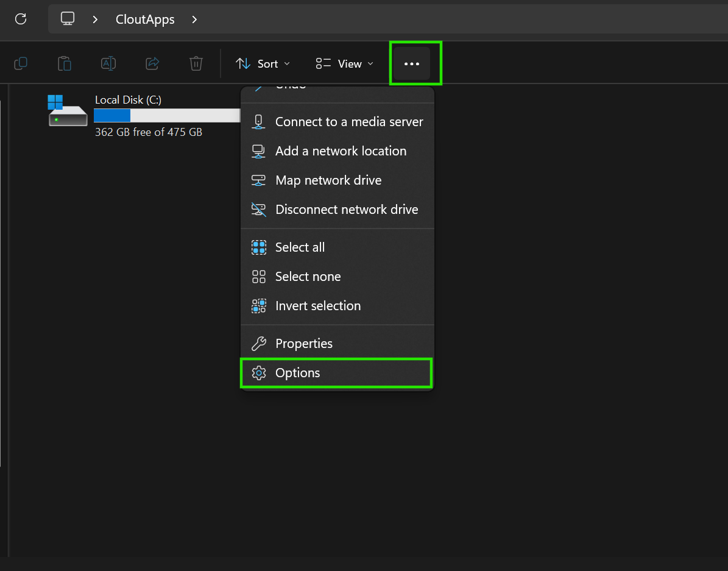Click the gear icon next to Options

tap(259, 372)
